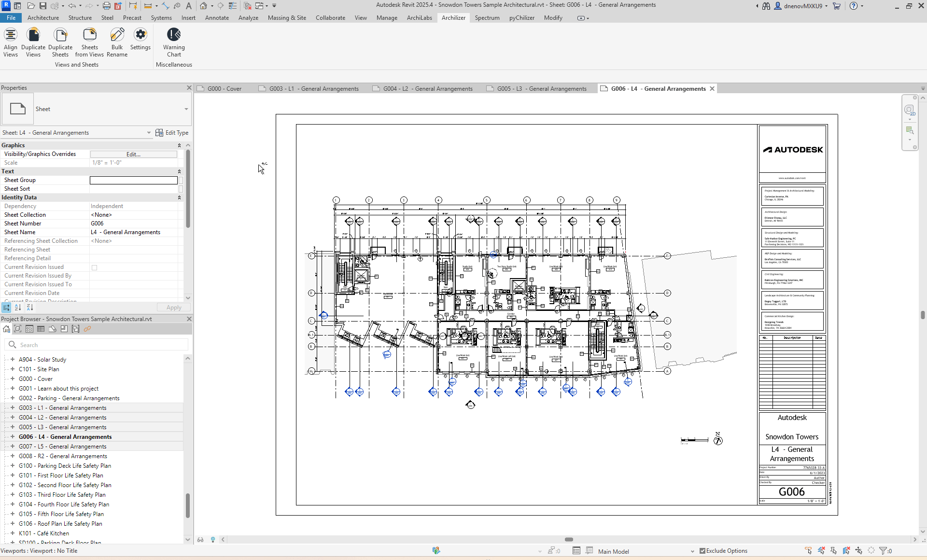This screenshot has width=927, height=560.
Task: Click the Visibility/Graphics Overrides Edit button
Action: point(133,154)
